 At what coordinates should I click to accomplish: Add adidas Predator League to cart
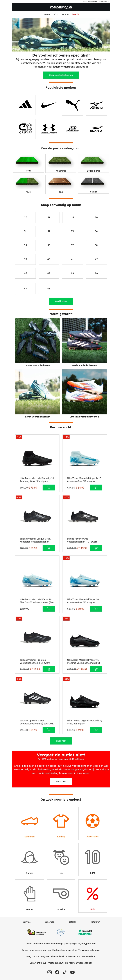49,548
